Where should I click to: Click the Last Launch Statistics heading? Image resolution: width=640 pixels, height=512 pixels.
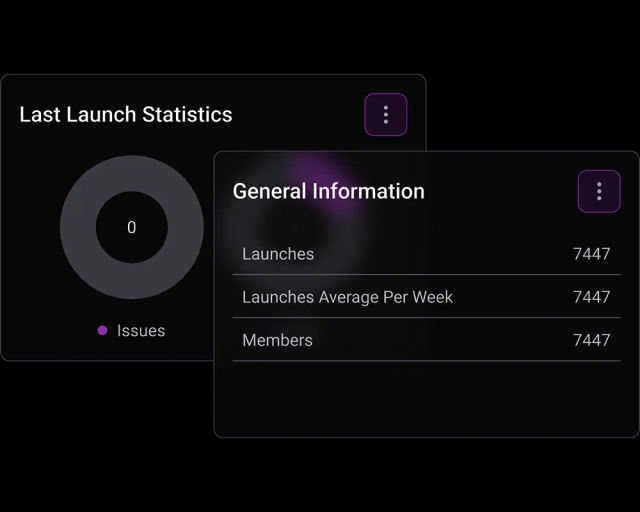tap(126, 115)
